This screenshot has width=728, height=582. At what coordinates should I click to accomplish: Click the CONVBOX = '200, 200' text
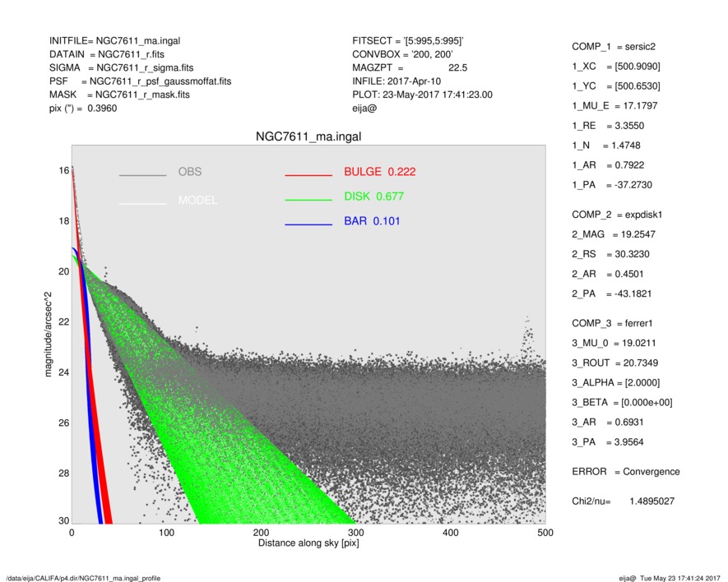click(x=402, y=54)
